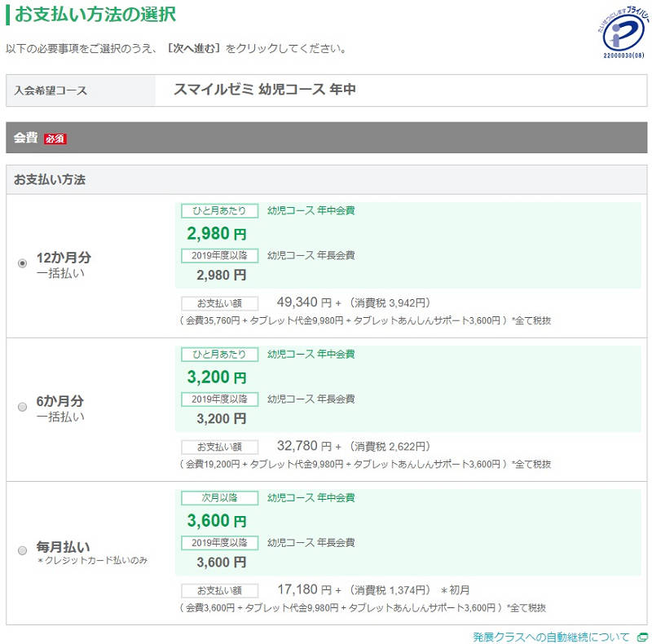Click the ＊クレジットカード払いのみ note
Image resolution: width=652 pixels, height=644 pixels.
pyautogui.click(x=92, y=560)
